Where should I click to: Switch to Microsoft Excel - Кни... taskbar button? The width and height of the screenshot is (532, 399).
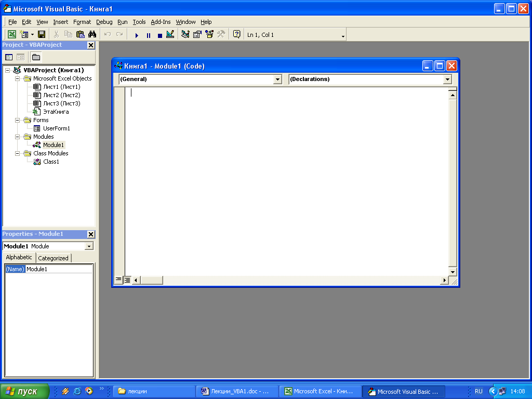pyautogui.click(x=320, y=391)
